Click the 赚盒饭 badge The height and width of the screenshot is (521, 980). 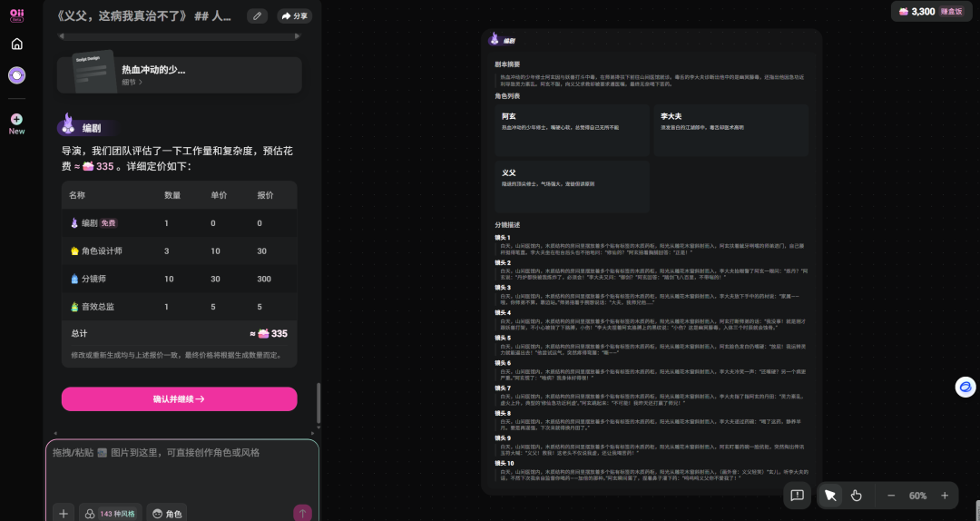(952, 11)
